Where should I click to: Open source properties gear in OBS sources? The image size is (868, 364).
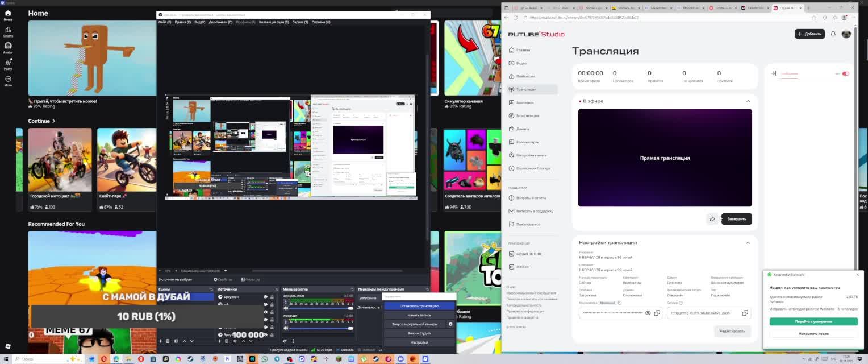point(235,341)
